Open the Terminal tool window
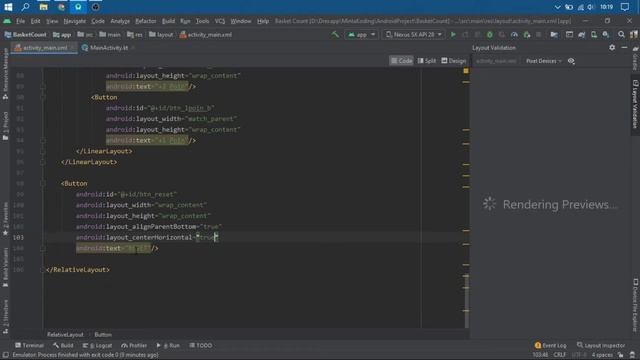 [29, 345]
